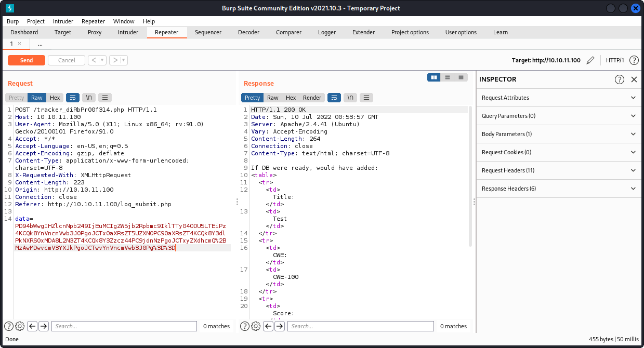Go to next response search match
644x348 pixels.
click(280, 326)
